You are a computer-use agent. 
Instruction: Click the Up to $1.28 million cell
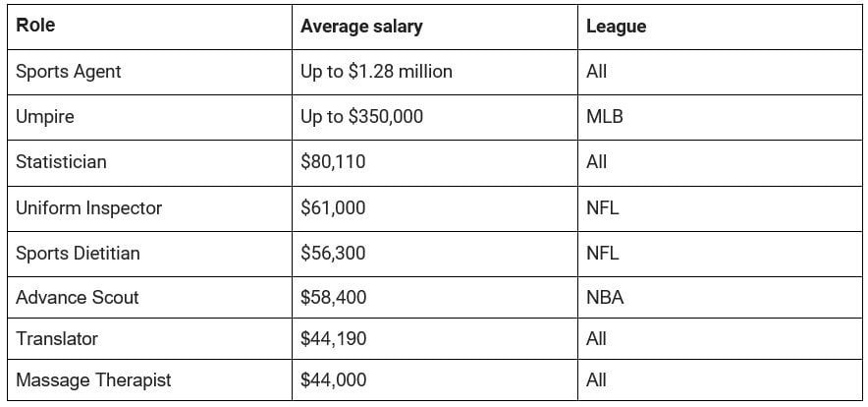[x=376, y=72]
